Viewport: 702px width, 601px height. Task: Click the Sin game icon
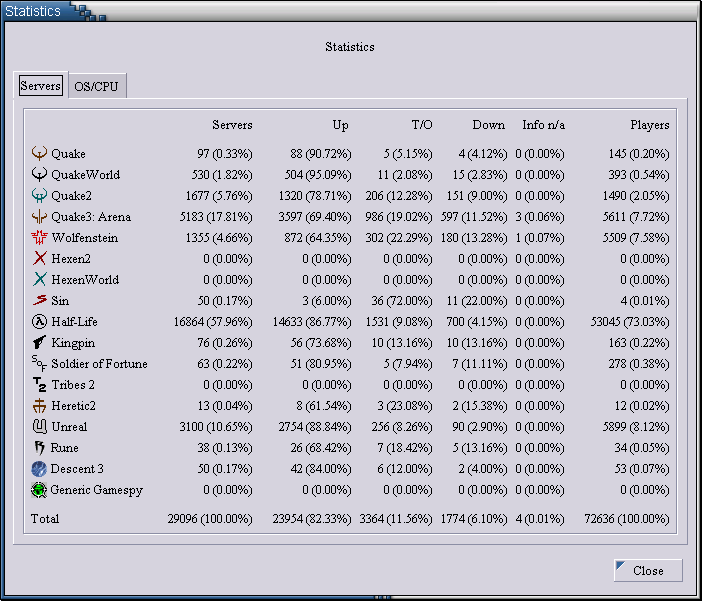pyautogui.click(x=39, y=300)
